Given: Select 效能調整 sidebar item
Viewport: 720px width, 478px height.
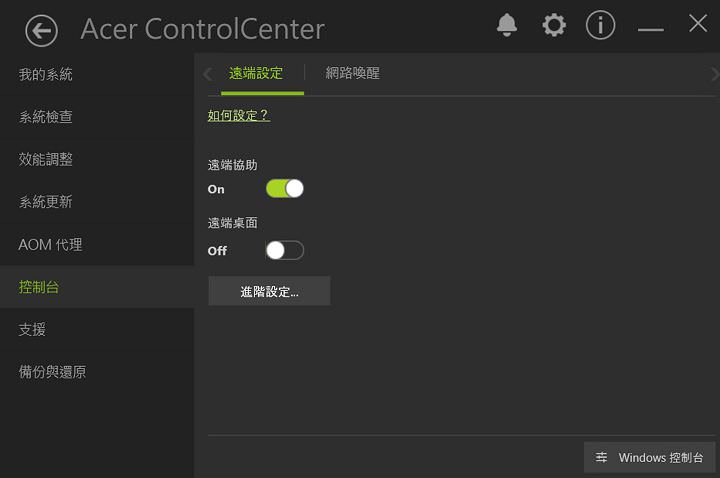Looking at the screenshot, I should (x=46, y=160).
